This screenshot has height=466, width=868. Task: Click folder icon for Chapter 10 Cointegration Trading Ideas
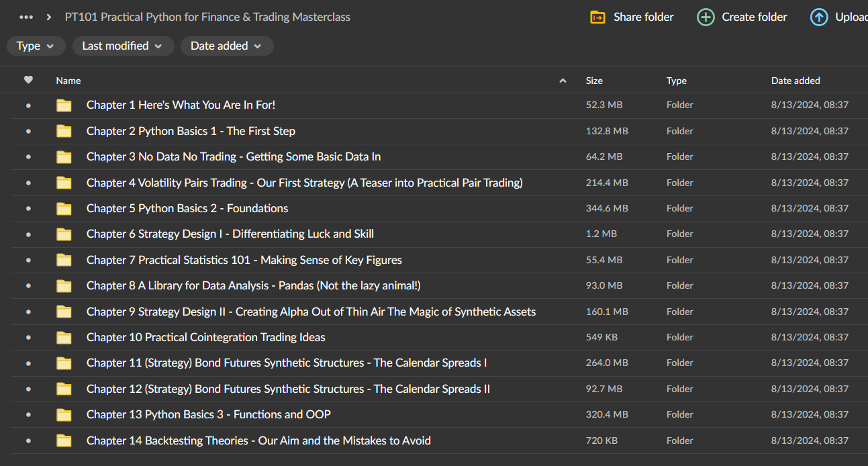tap(64, 337)
